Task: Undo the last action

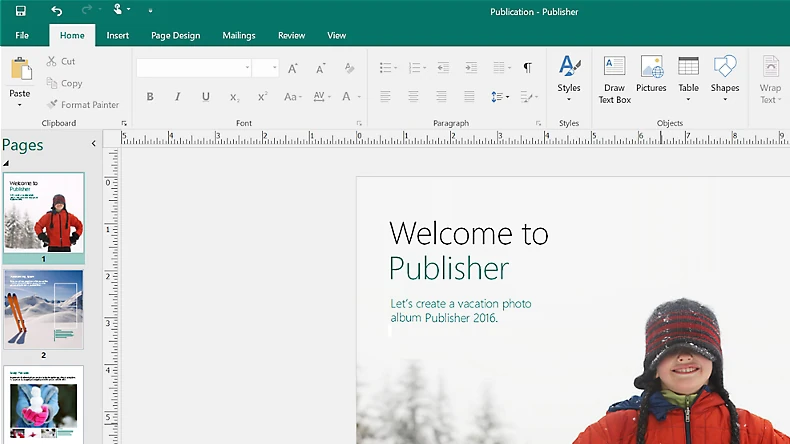Action: [56, 11]
